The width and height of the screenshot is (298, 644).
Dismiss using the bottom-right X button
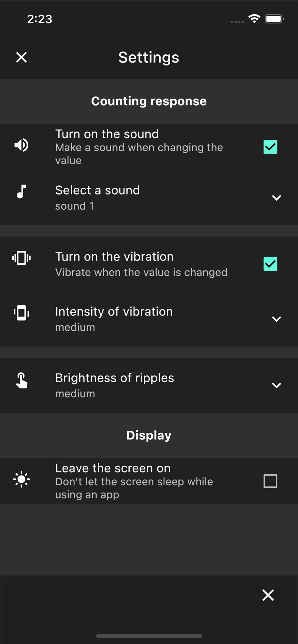[x=268, y=595]
